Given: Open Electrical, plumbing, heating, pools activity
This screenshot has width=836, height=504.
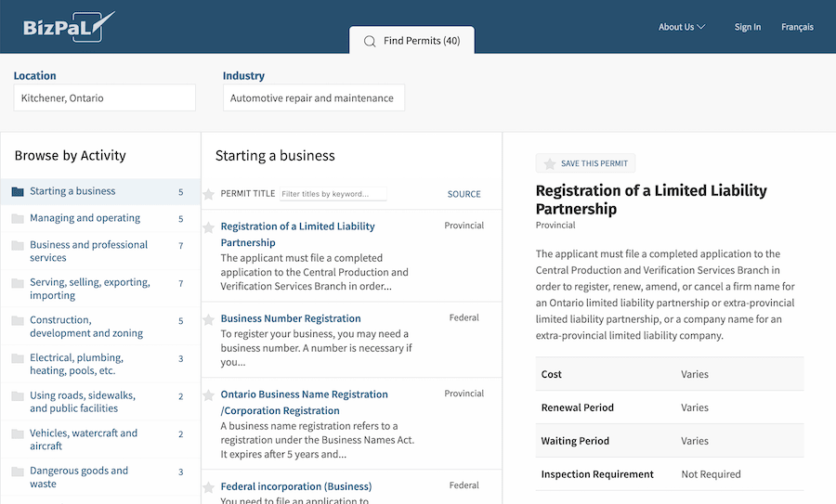Looking at the screenshot, I should click(100, 364).
